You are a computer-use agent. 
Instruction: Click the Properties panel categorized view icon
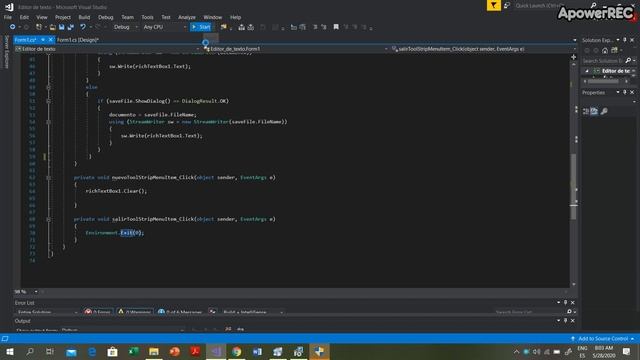[586, 111]
